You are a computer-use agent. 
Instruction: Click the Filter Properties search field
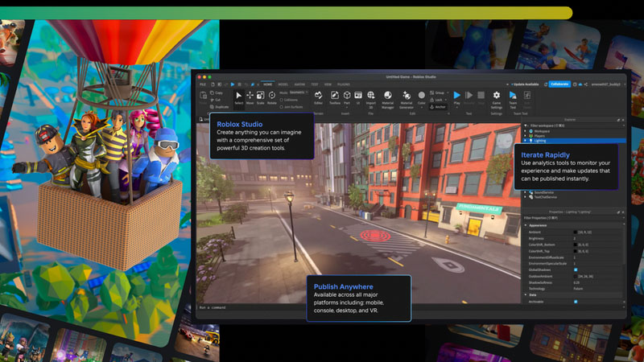tap(574, 218)
